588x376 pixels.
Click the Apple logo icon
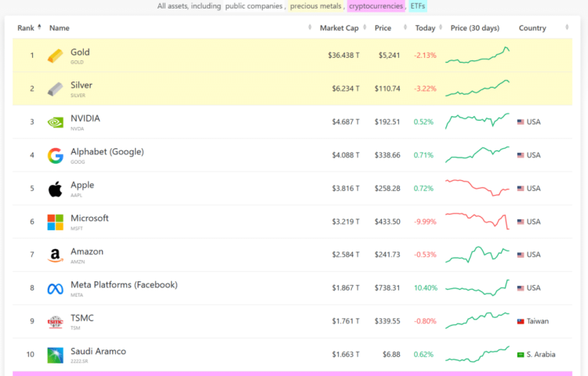coord(55,189)
